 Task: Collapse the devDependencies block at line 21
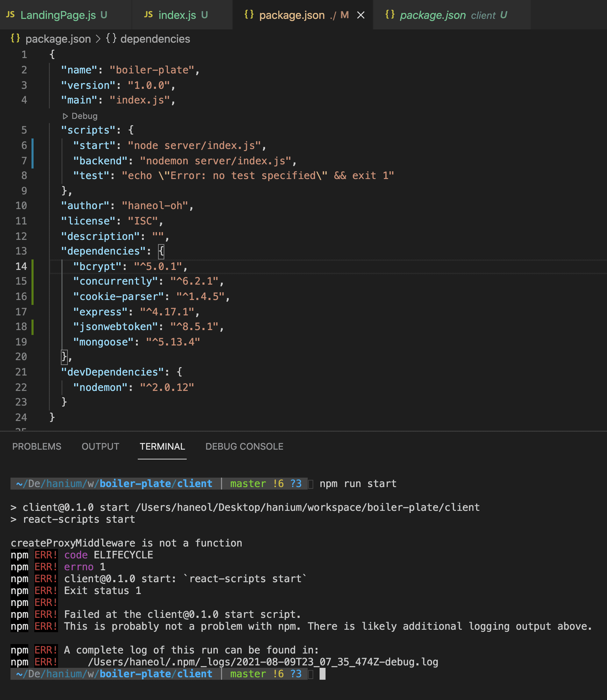click(x=42, y=372)
